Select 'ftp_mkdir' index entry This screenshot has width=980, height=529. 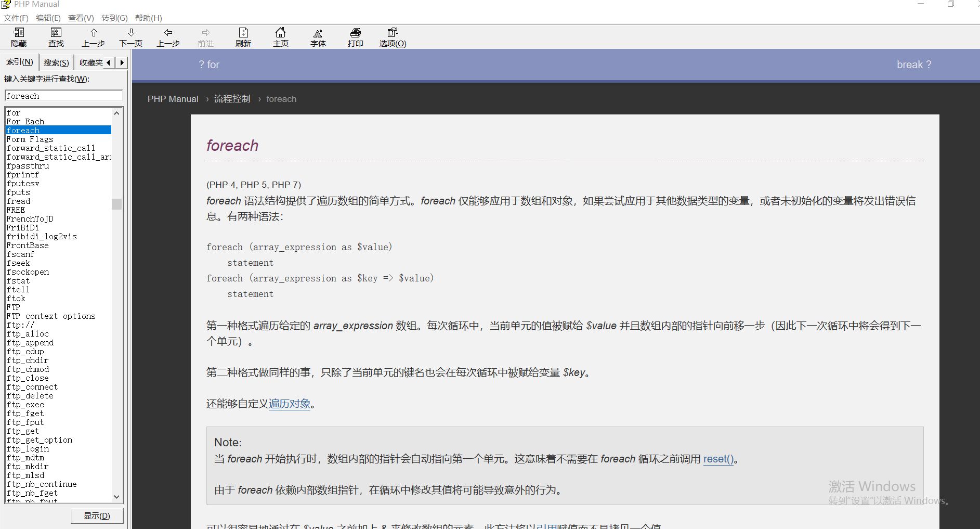pyautogui.click(x=28, y=466)
